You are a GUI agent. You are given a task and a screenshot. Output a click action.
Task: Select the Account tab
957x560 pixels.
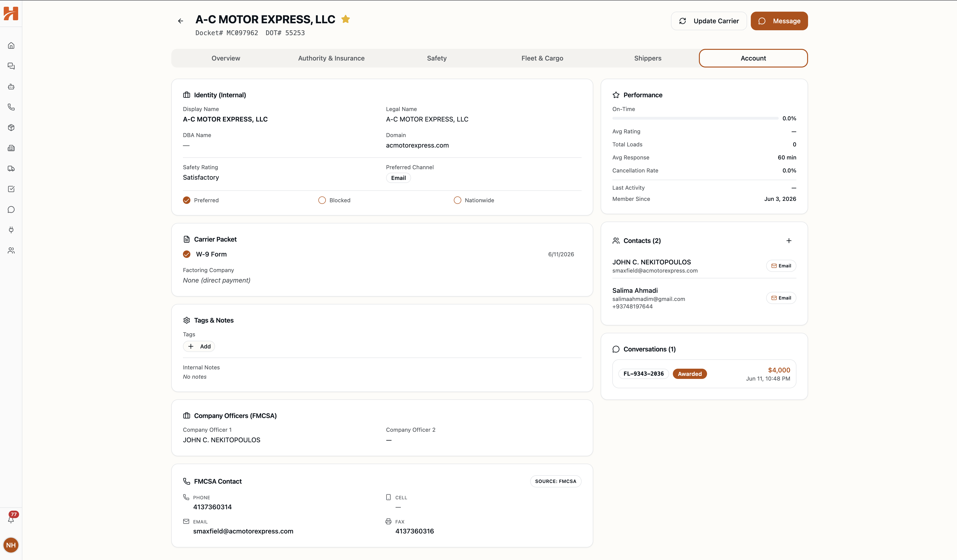753,58
